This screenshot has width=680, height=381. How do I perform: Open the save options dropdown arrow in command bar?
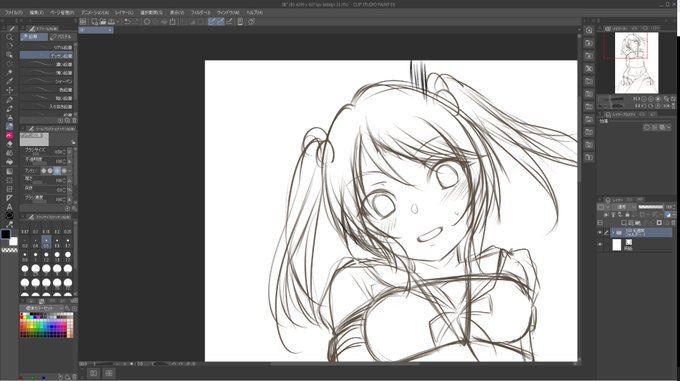pos(118,21)
